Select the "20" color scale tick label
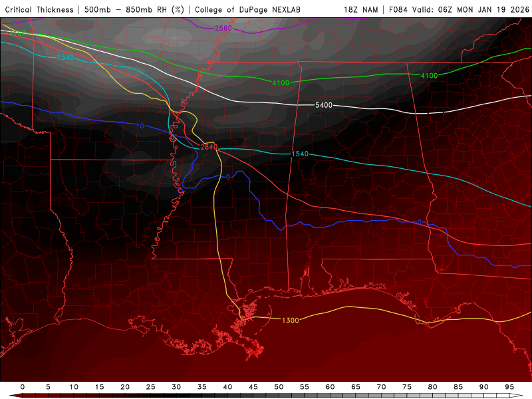The image size is (532, 399). [125, 387]
